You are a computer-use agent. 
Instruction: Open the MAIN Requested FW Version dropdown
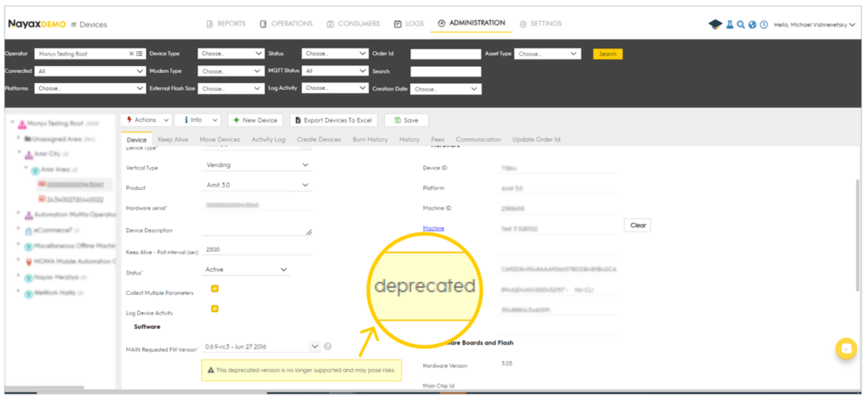coord(261,347)
